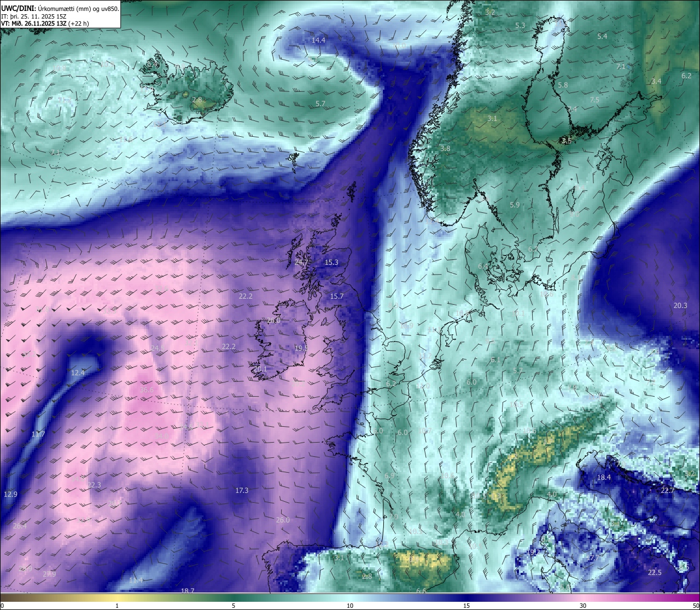Select the 18.7 value label
This screenshot has width=700, height=610.
point(188,591)
